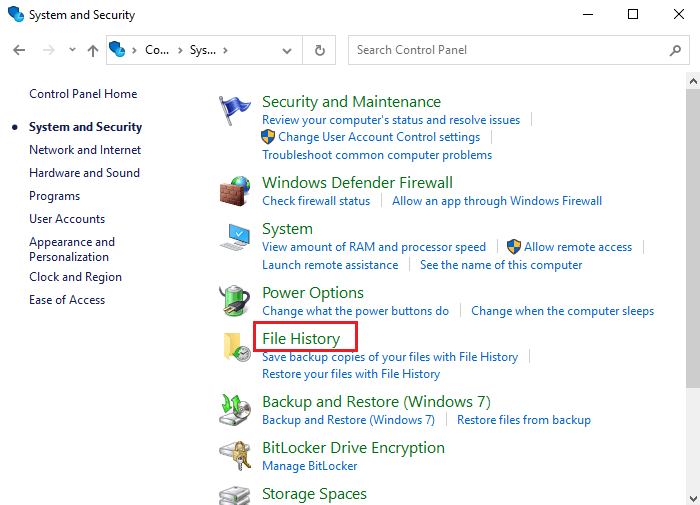Select the Sys... breadcrumb segment
This screenshot has width=700, height=505.
[x=203, y=50]
